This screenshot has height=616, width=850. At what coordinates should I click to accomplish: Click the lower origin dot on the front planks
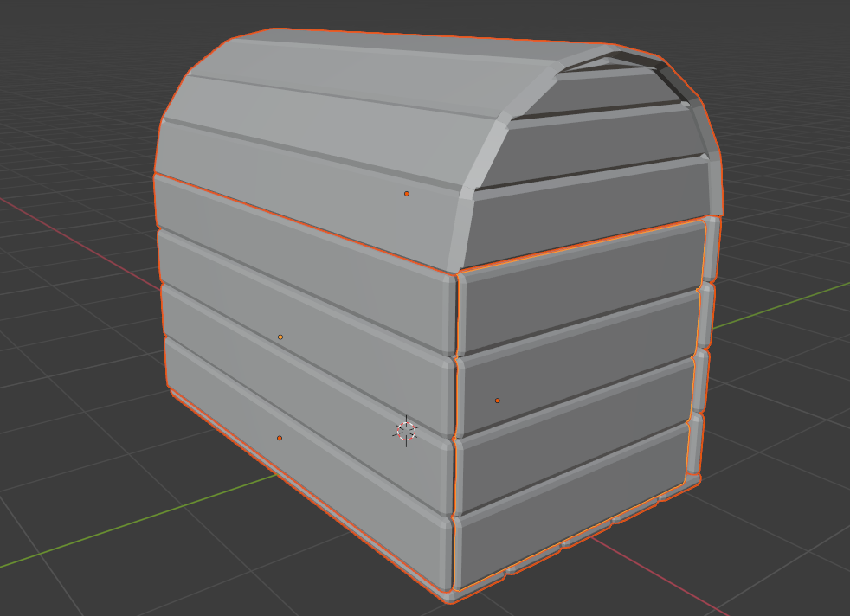point(280,437)
